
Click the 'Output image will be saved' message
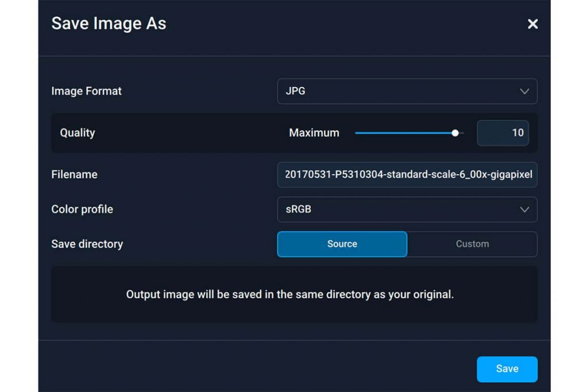coord(290,294)
